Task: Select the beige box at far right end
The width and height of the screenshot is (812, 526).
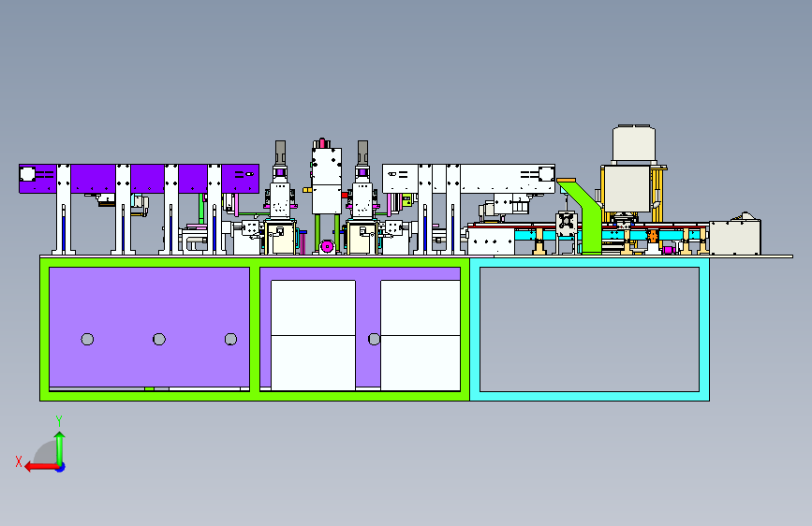Action: [735, 236]
